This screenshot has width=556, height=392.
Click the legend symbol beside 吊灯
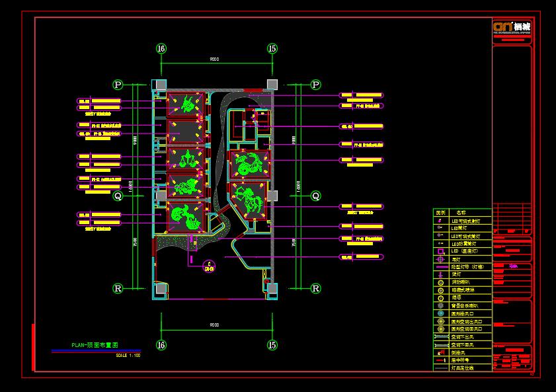coord(441,259)
